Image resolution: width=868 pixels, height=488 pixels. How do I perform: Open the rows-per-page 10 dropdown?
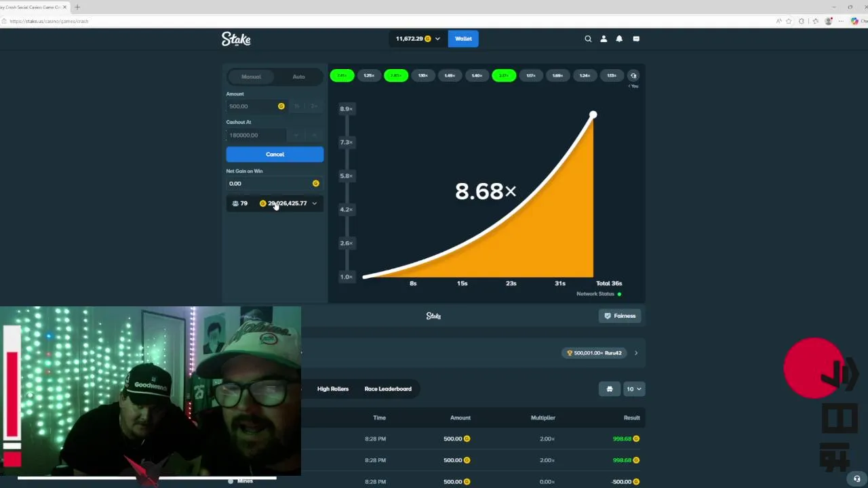click(x=634, y=389)
